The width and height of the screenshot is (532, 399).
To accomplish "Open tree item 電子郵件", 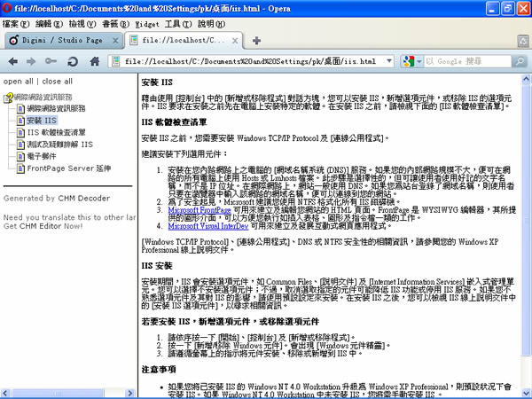I will click(42, 156).
